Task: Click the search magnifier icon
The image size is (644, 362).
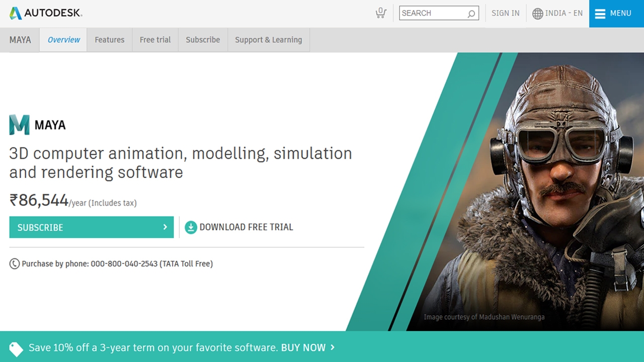Action: click(x=471, y=14)
